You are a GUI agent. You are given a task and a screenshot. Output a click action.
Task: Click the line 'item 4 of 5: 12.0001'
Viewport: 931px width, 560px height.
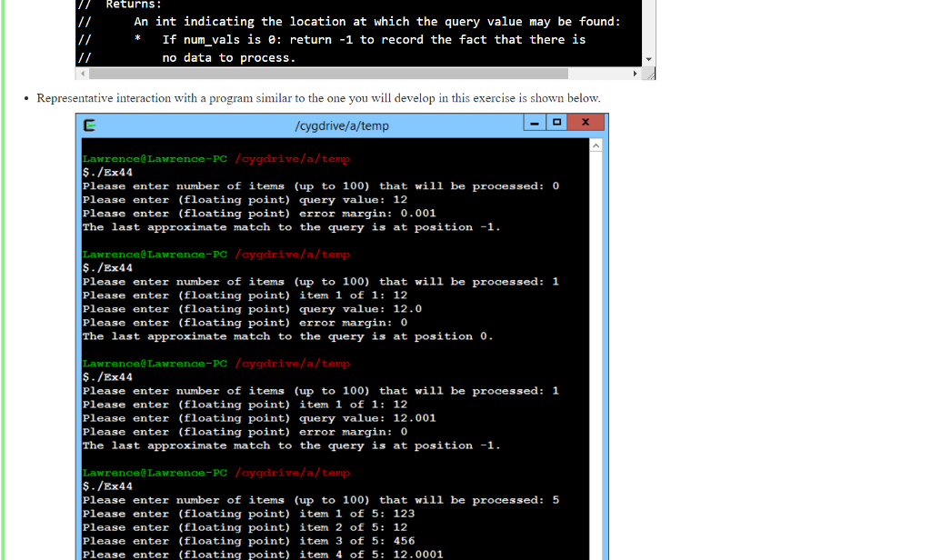[263, 555]
